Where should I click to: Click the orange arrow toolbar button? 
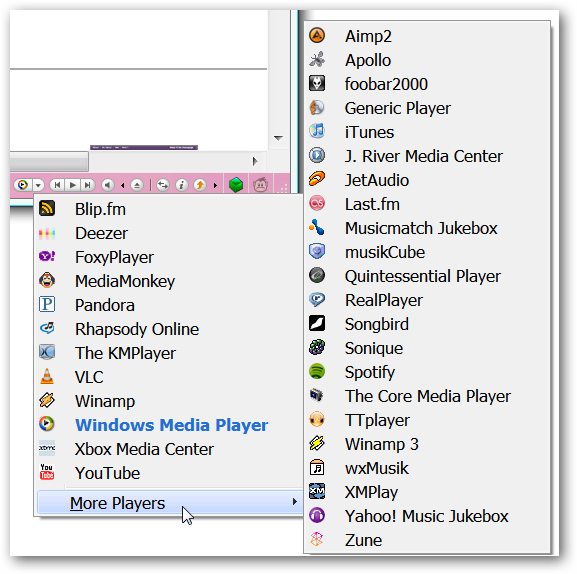[200, 185]
